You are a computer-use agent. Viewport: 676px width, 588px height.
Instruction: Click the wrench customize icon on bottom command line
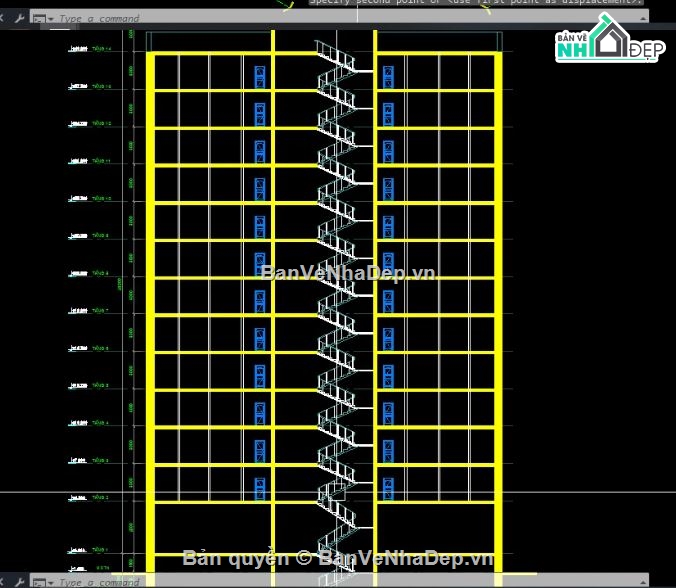click(19, 582)
